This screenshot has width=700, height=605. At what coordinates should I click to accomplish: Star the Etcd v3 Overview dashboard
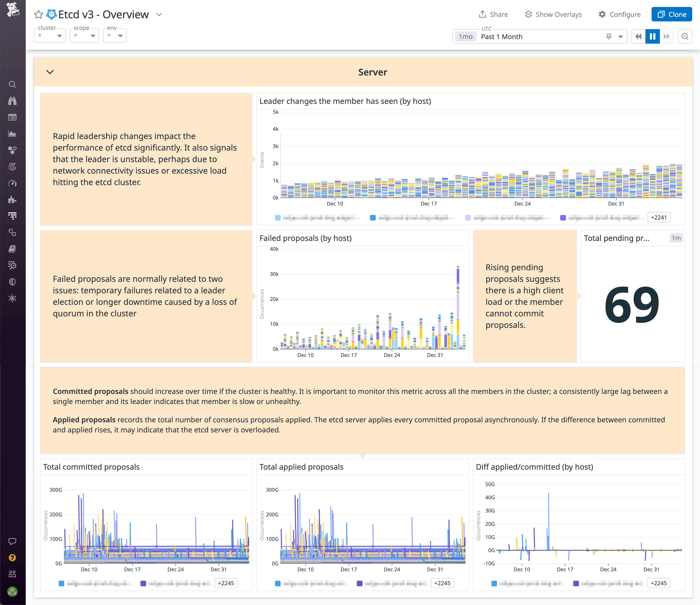[x=38, y=14]
